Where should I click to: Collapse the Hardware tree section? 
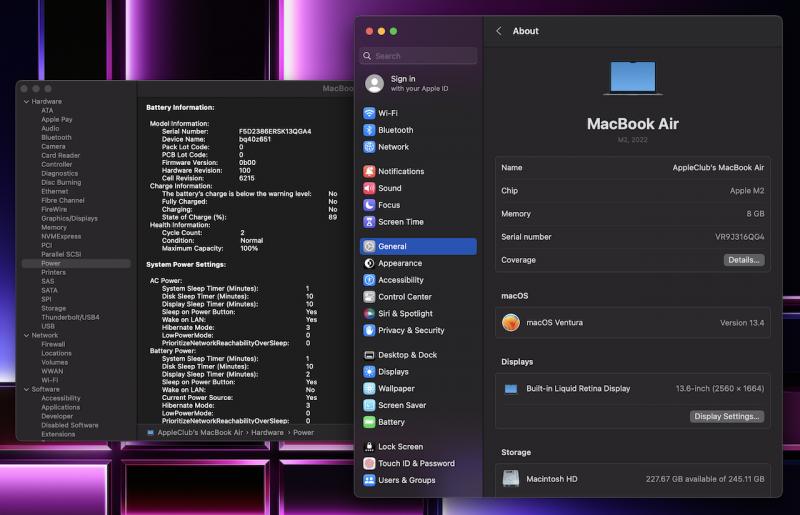25,102
